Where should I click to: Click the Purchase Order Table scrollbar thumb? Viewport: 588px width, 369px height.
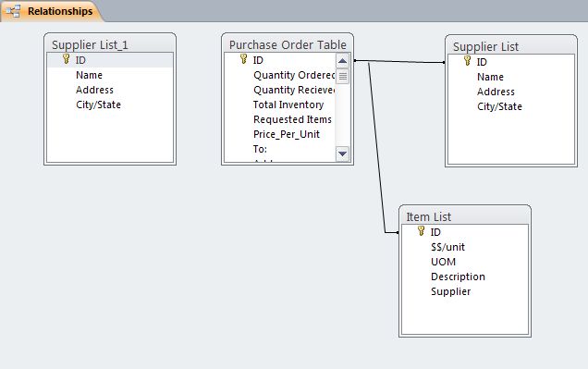(342, 77)
